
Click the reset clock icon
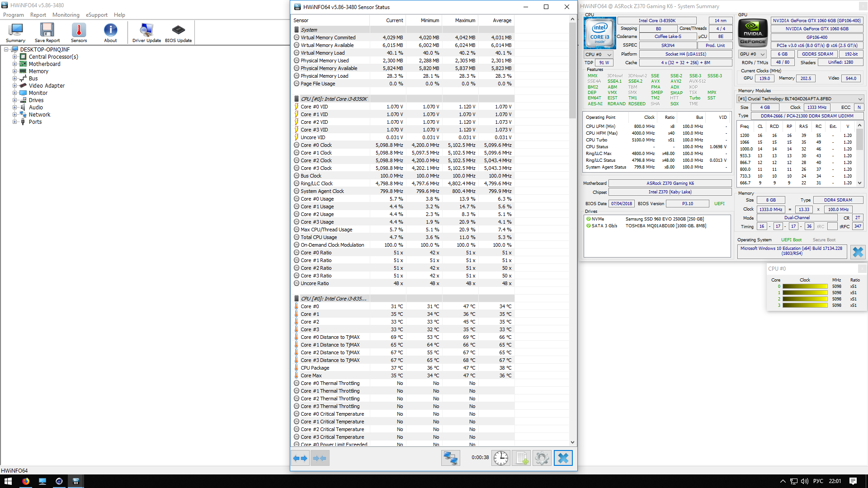500,458
